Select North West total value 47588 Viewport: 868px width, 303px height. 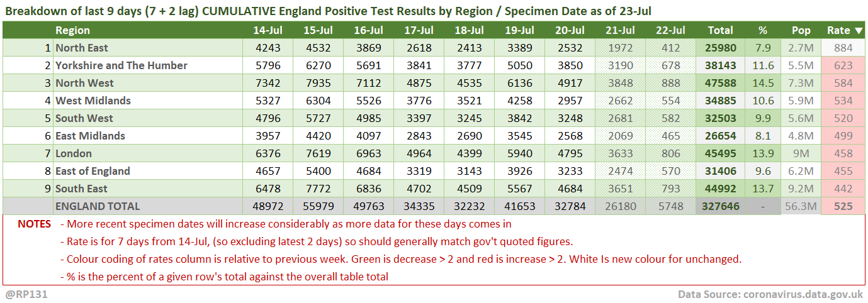pyautogui.click(x=720, y=83)
